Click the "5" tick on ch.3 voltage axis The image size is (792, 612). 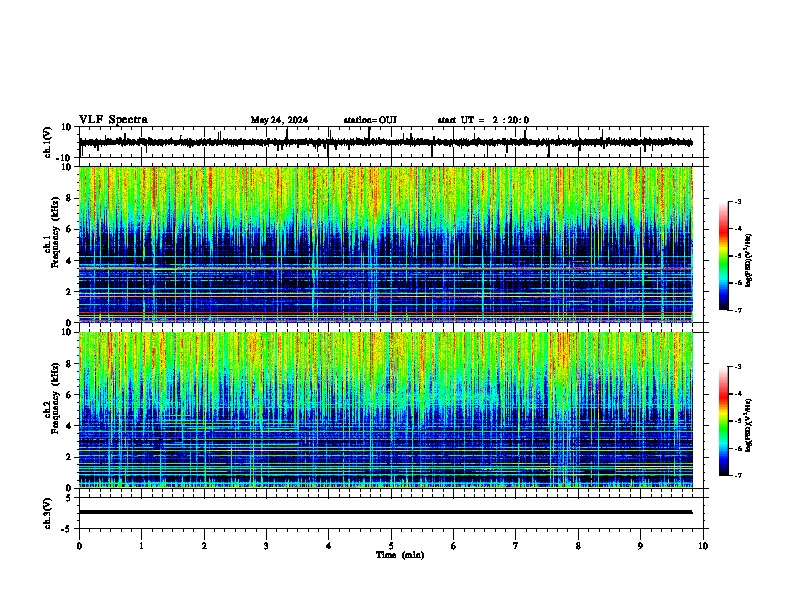pos(69,497)
